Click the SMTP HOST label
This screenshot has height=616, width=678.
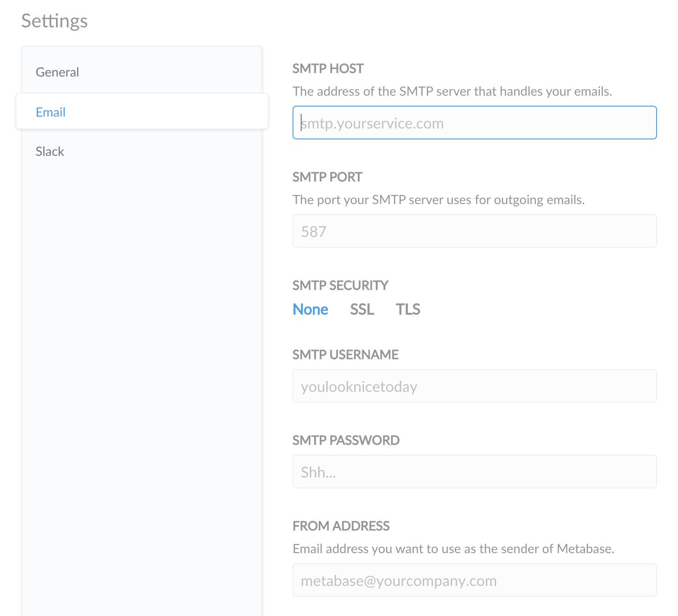pyautogui.click(x=328, y=68)
